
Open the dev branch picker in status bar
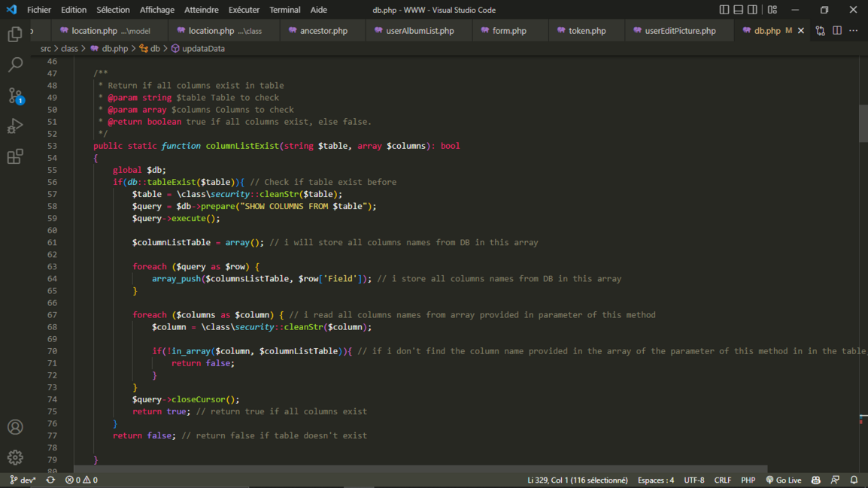(23, 480)
